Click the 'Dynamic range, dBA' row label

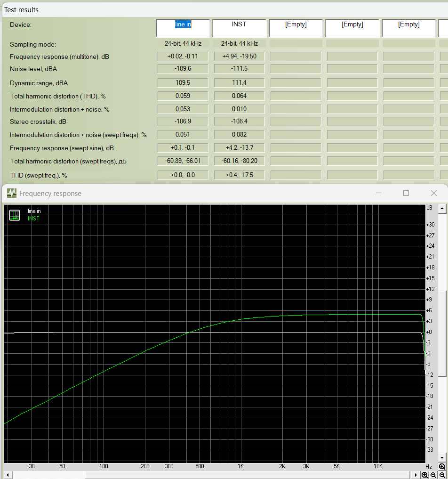pyautogui.click(x=39, y=83)
